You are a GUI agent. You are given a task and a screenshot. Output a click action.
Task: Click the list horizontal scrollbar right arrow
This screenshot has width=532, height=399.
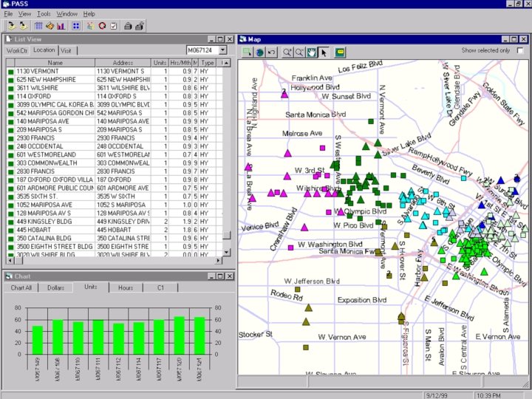[219, 260]
